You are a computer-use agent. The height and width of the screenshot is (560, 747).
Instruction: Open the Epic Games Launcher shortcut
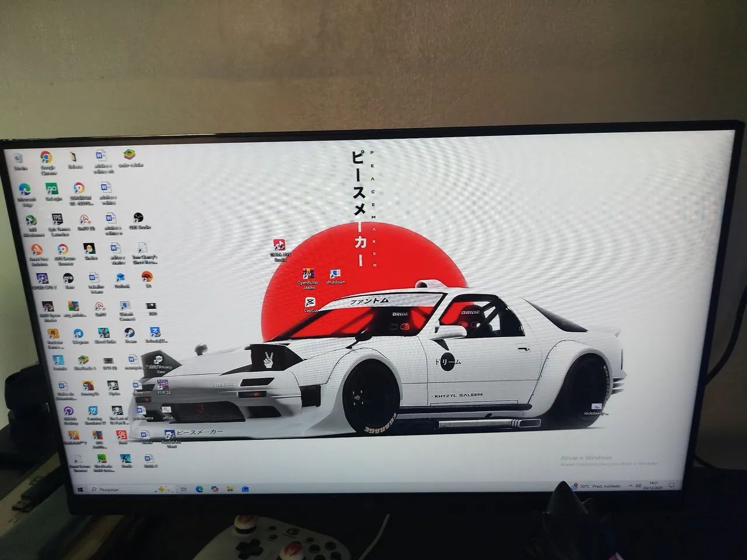tap(58, 220)
